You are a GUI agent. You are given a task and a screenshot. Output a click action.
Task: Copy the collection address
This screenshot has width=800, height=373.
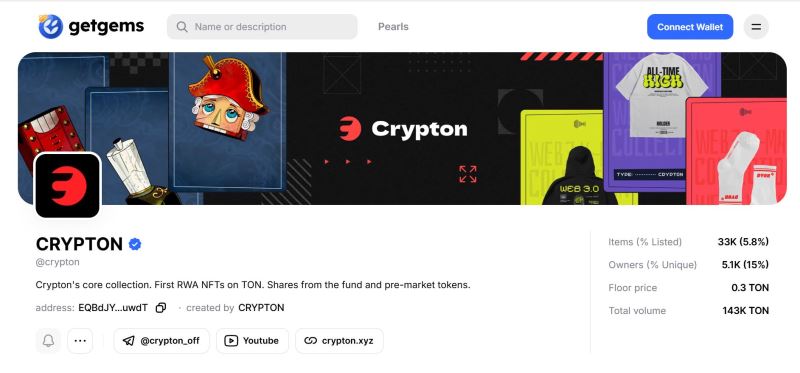pos(161,308)
